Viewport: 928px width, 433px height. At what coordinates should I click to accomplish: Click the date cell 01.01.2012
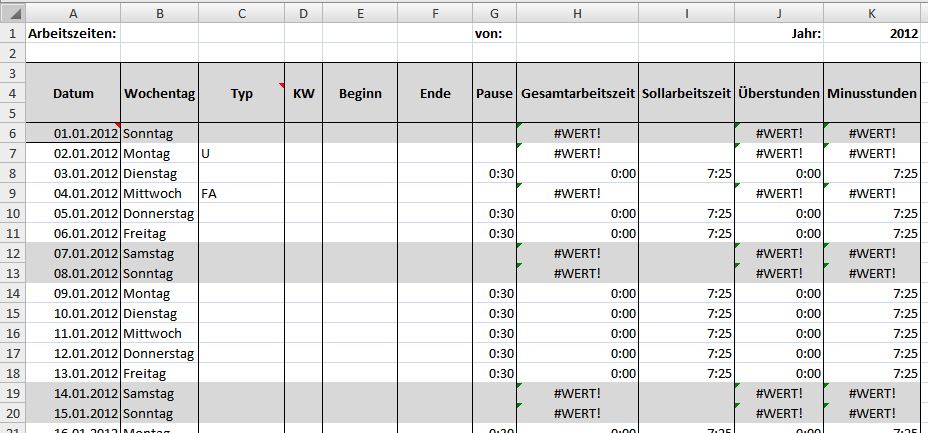click(x=73, y=133)
